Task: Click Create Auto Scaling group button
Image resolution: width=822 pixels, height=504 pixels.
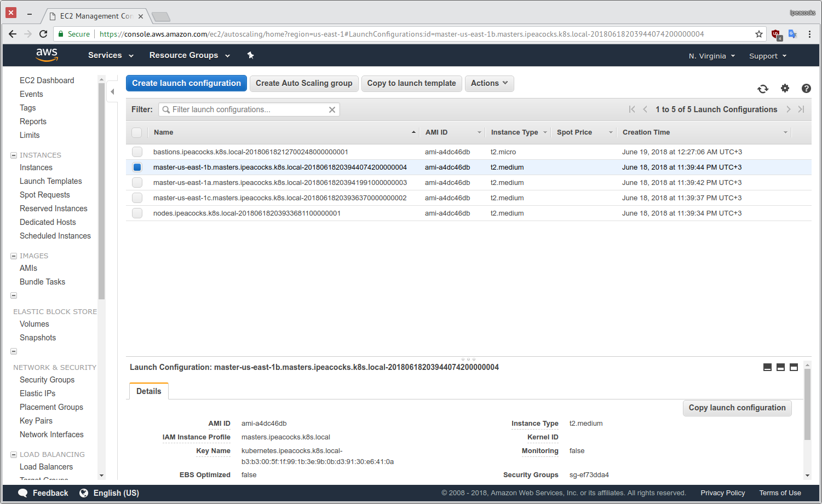Action: [x=304, y=83]
